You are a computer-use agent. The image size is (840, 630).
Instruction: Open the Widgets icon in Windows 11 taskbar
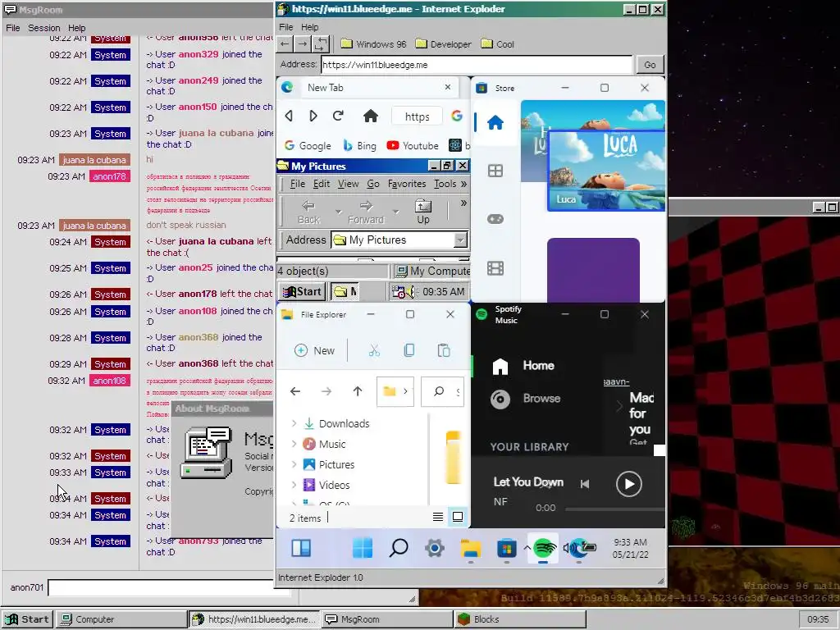(x=301, y=548)
